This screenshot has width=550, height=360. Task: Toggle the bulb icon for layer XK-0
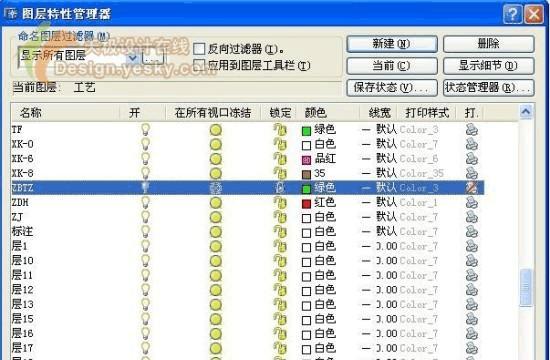point(145,144)
